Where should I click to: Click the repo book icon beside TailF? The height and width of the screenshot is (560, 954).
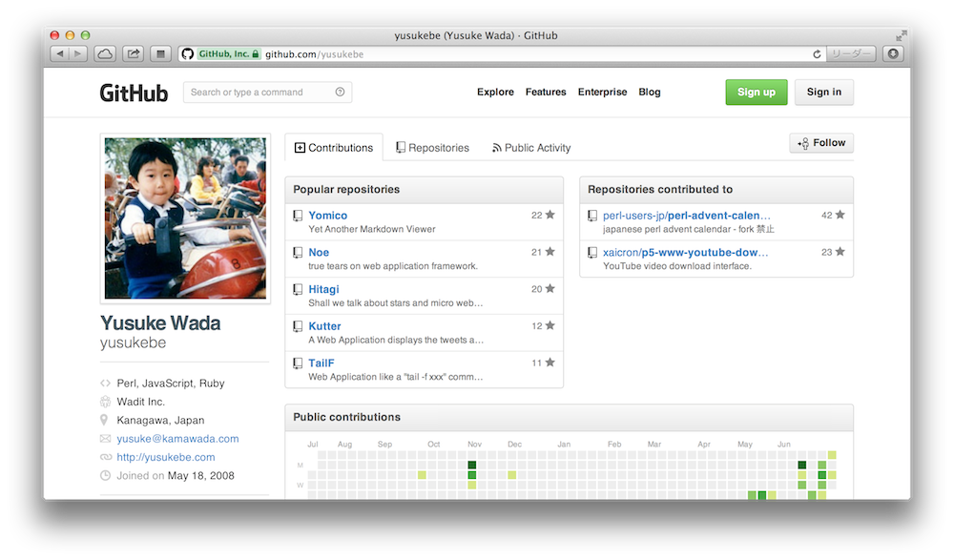click(298, 363)
